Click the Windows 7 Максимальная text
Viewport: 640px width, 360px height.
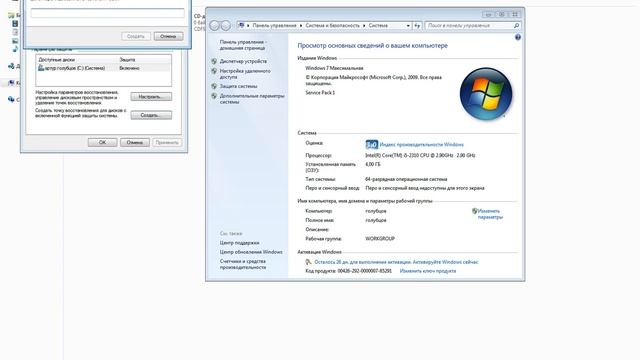pyautogui.click(x=334, y=68)
